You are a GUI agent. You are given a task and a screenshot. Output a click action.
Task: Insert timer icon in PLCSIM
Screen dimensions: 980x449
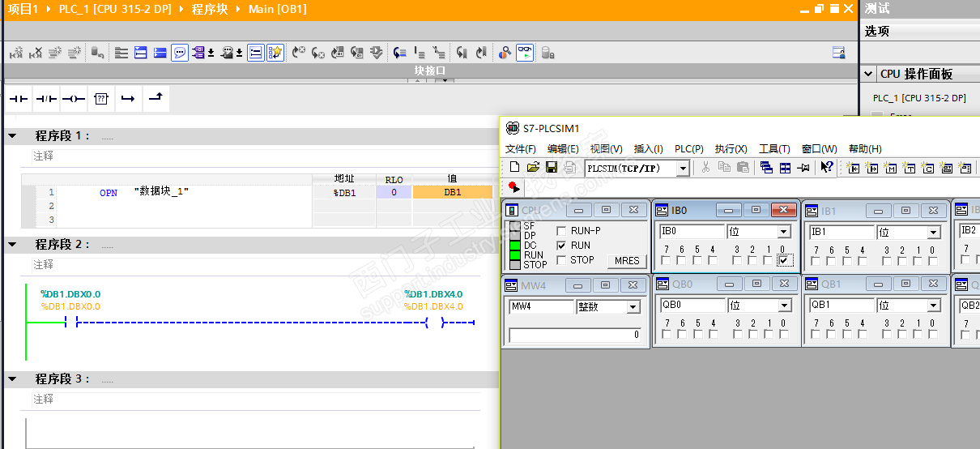[909, 167]
